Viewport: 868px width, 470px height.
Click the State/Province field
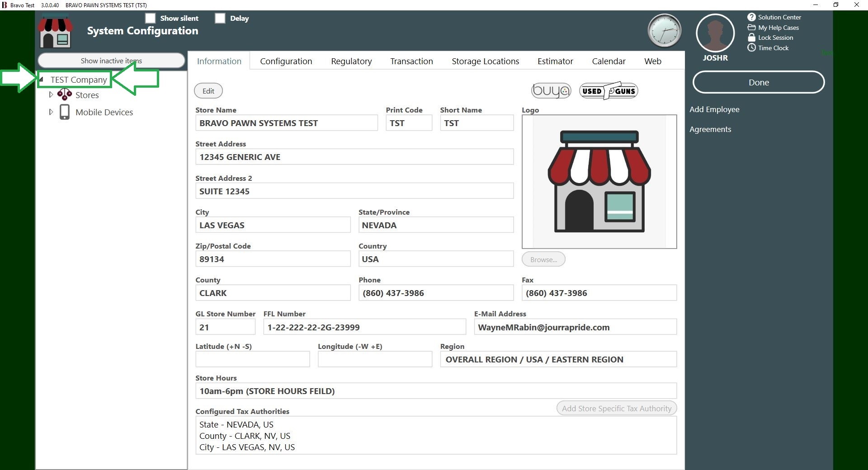[436, 225]
